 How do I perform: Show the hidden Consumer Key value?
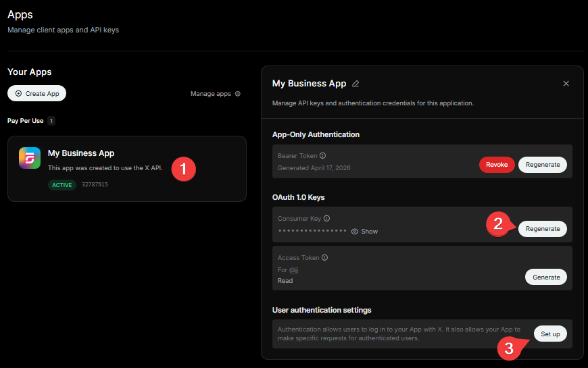364,231
